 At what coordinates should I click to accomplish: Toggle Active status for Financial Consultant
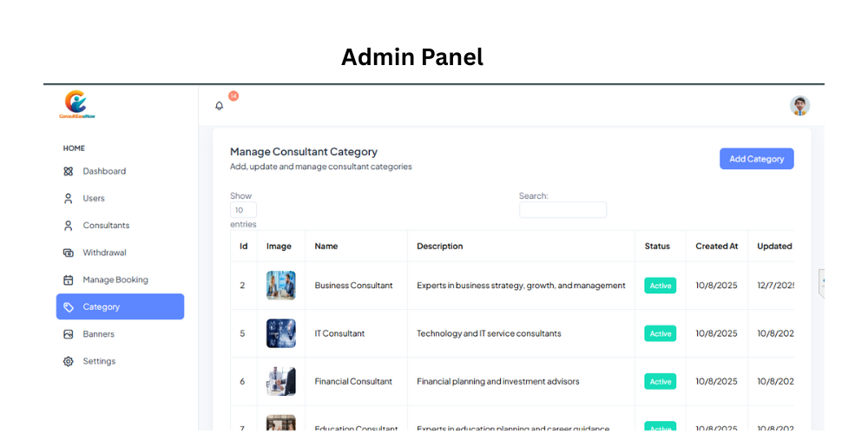point(661,381)
